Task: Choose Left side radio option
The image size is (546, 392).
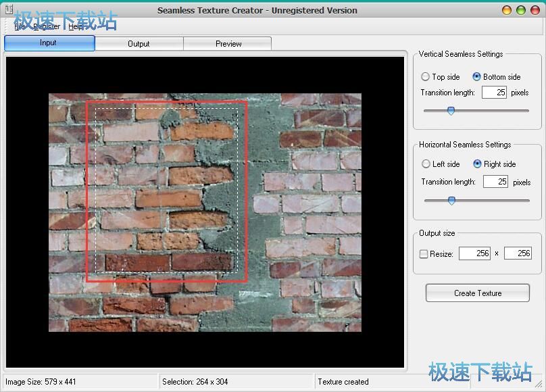Action: (x=426, y=164)
